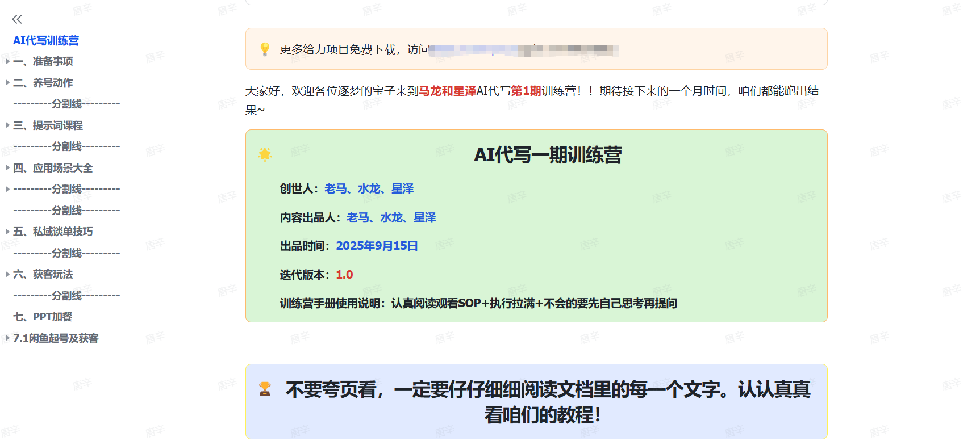Go to the 六、获客玩法 outline label
980x445 pixels.
43,274
